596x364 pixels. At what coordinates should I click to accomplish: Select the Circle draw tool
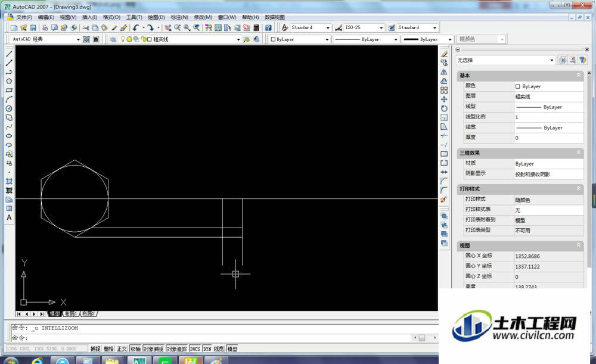(x=9, y=108)
